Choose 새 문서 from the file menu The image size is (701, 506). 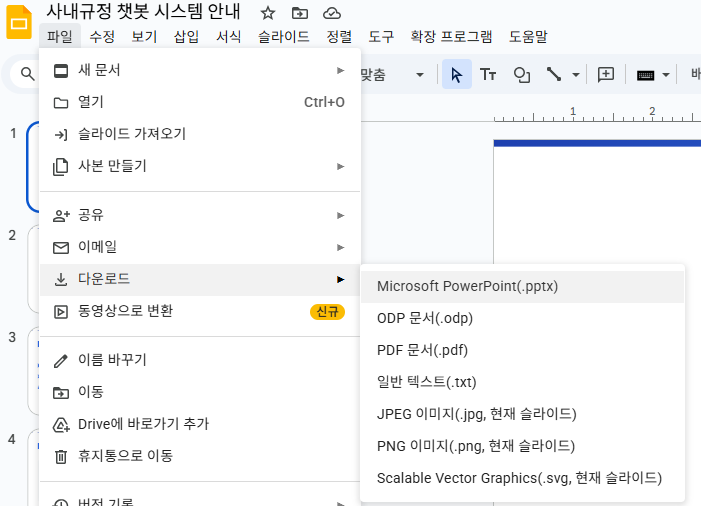[x=200, y=70]
